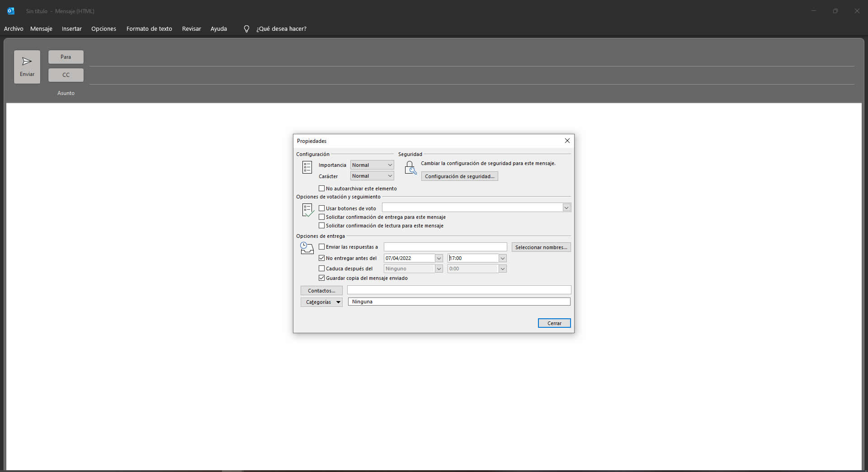The height and width of the screenshot is (472, 868).
Task: Toggle Solicitar confirmación de lectura checkbox
Action: 322,226
